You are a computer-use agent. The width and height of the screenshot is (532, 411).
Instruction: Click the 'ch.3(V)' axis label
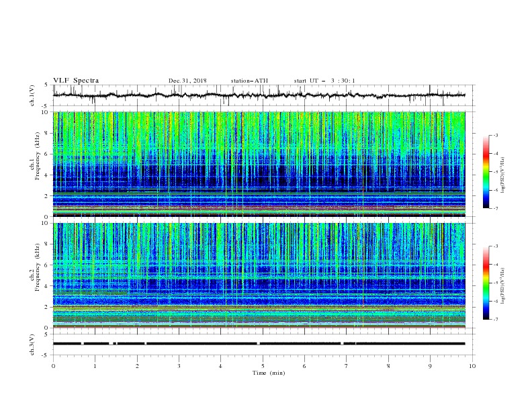pyautogui.click(x=32, y=345)
